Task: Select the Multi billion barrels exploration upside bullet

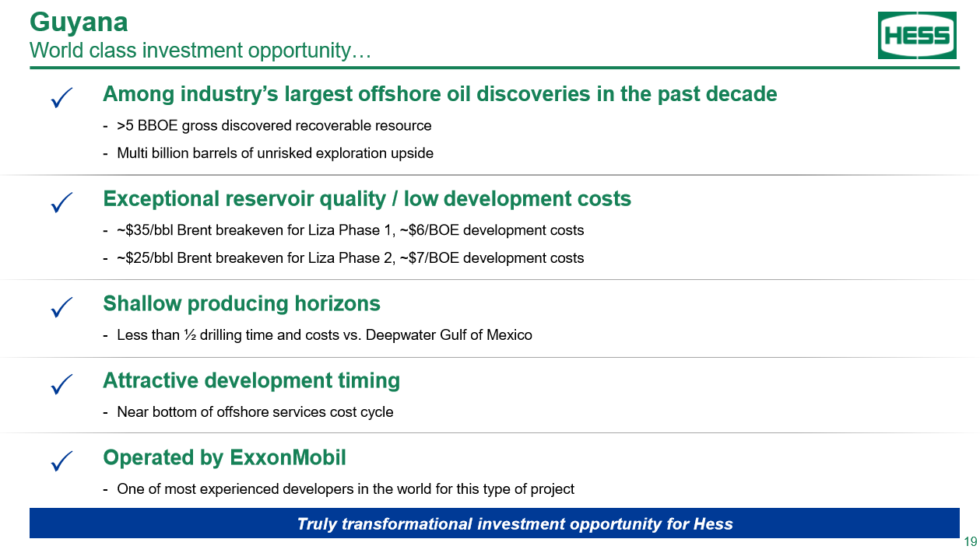Action: (x=275, y=153)
